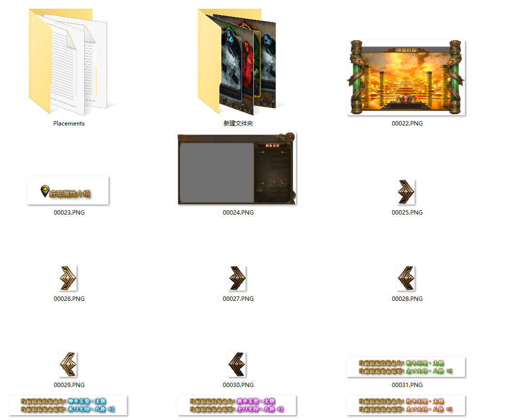The width and height of the screenshot is (510, 420).
Task: Click the 00024.PNG filename label
Action: (x=238, y=213)
